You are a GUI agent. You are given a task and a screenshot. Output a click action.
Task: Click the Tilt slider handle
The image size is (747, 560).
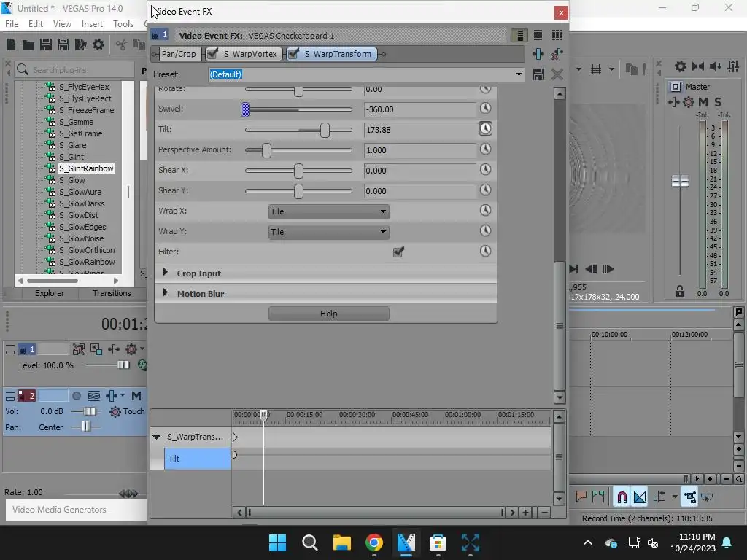(x=325, y=130)
